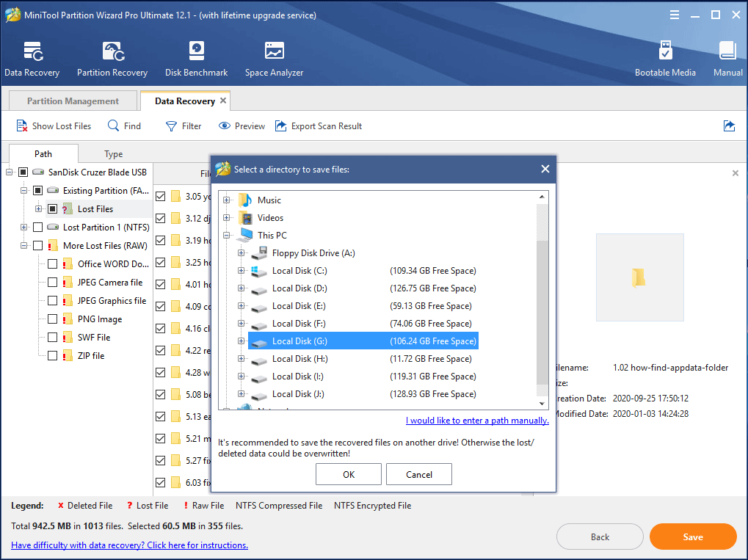Screen dimensions: 748x560
Task: Collapse Existing Partition node
Action: [x=23, y=191]
